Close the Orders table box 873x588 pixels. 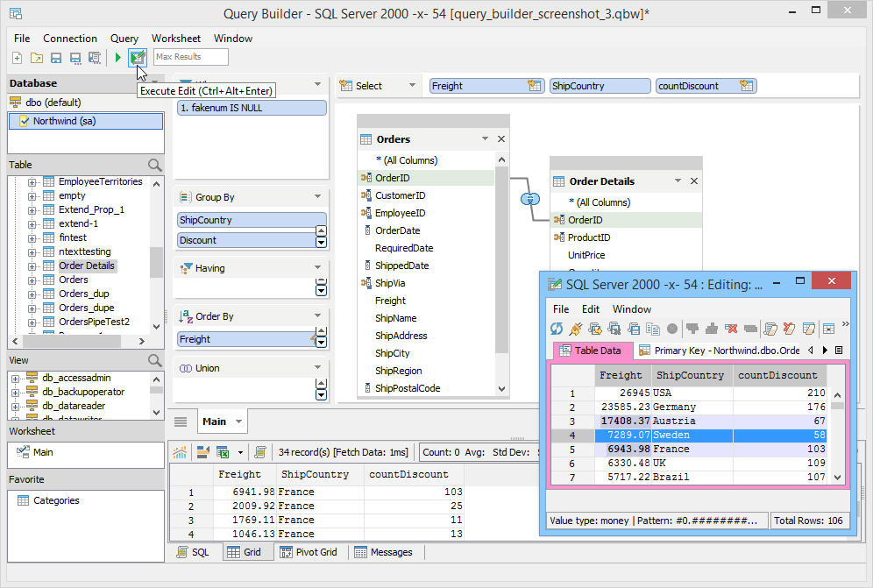point(501,138)
